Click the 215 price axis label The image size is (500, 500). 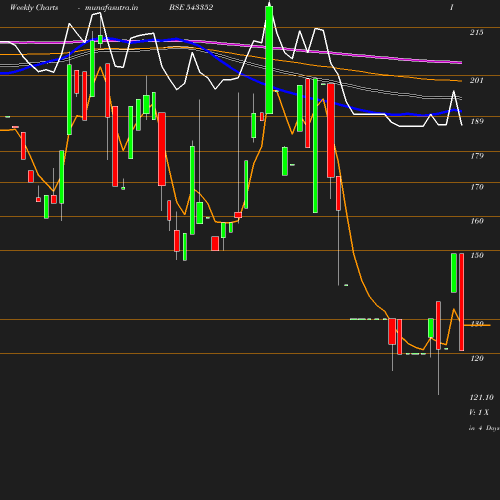click(x=476, y=32)
